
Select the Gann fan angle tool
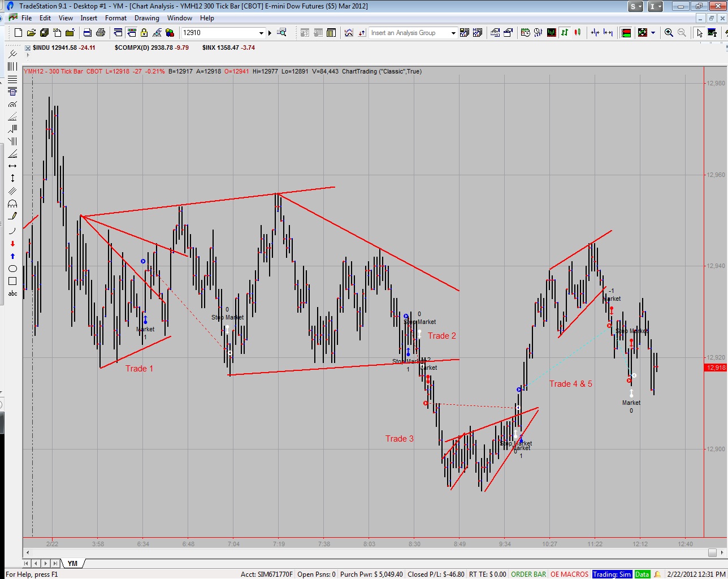pyautogui.click(x=12, y=154)
